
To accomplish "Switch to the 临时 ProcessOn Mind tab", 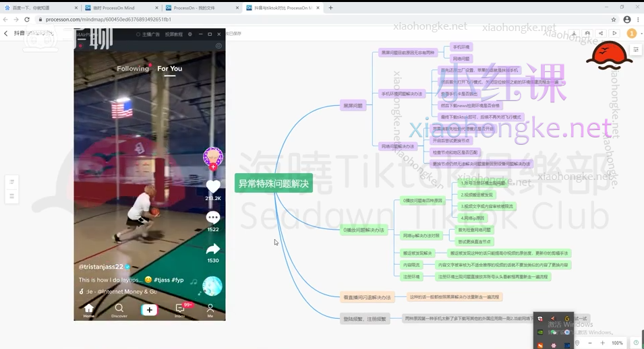I will point(121,8).
